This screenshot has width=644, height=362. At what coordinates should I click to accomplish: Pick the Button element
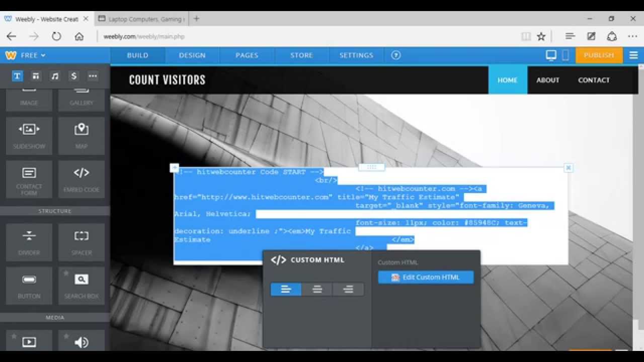[x=29, y=286]
